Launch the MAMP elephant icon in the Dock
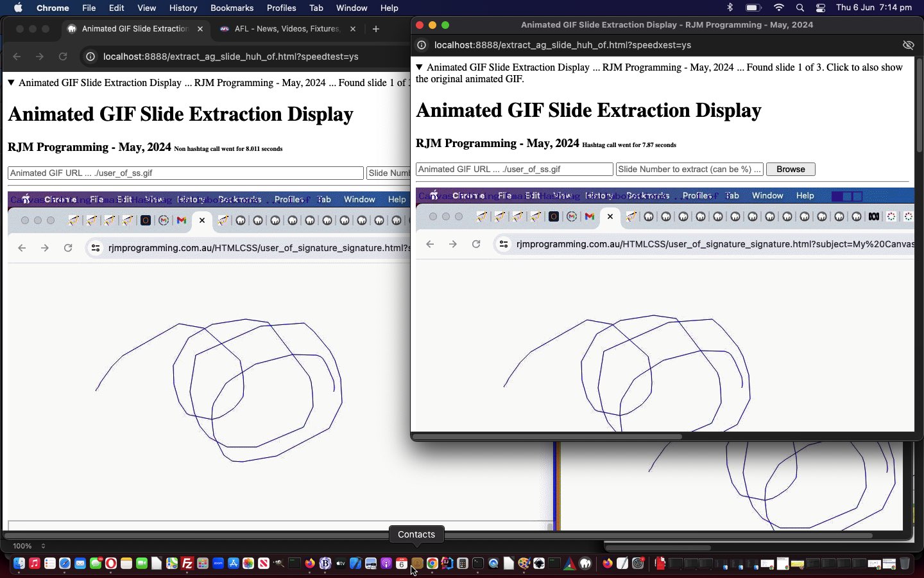Screen dimensions: 924x578 (585, 563)
